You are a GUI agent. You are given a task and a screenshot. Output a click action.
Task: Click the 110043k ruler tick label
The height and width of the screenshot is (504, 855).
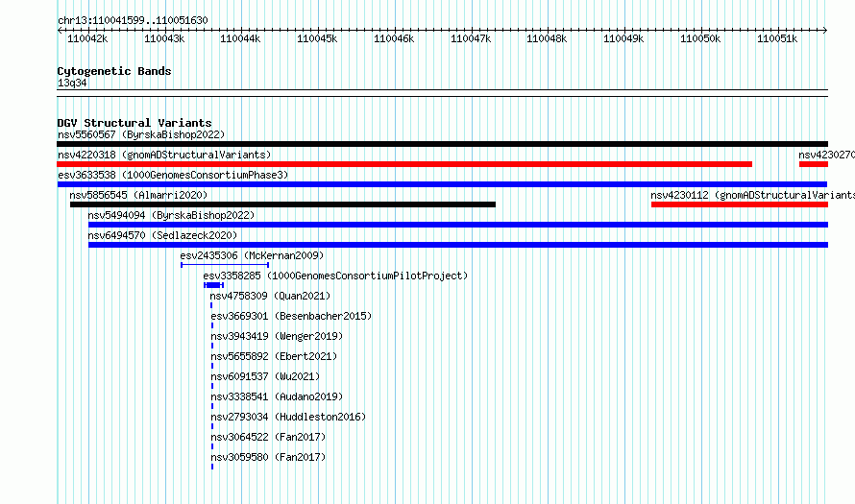tap(164, 38)
